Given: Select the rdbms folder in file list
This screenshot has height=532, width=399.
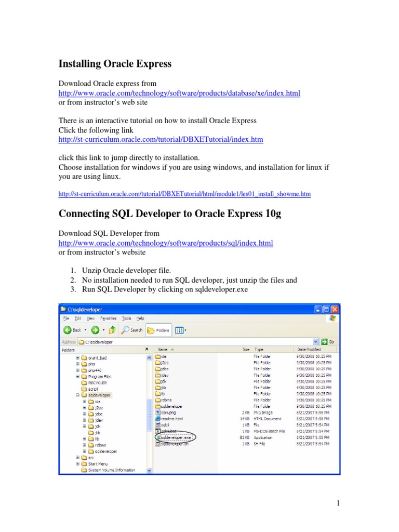Looking at the screenshot, I should pyautogui.click(x=164, y=400).
